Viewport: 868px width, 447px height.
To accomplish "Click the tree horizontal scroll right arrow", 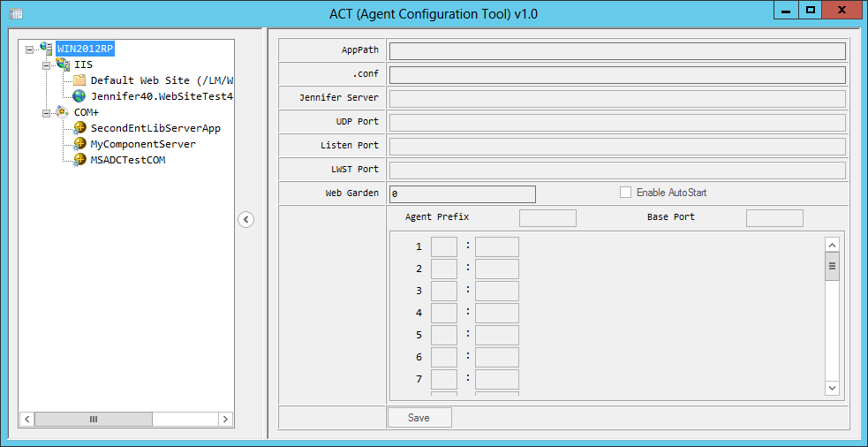I will 225,420.
